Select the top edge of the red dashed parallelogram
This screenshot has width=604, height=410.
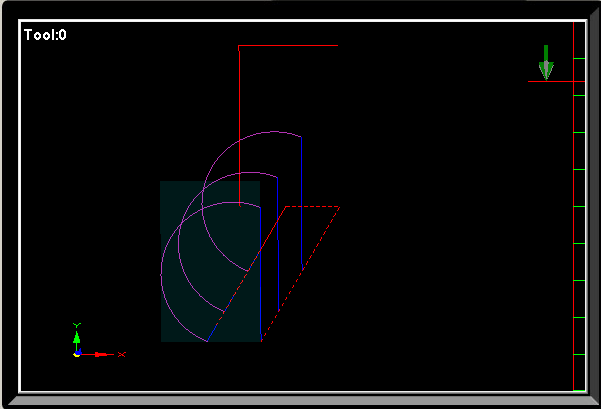(312, 207)
